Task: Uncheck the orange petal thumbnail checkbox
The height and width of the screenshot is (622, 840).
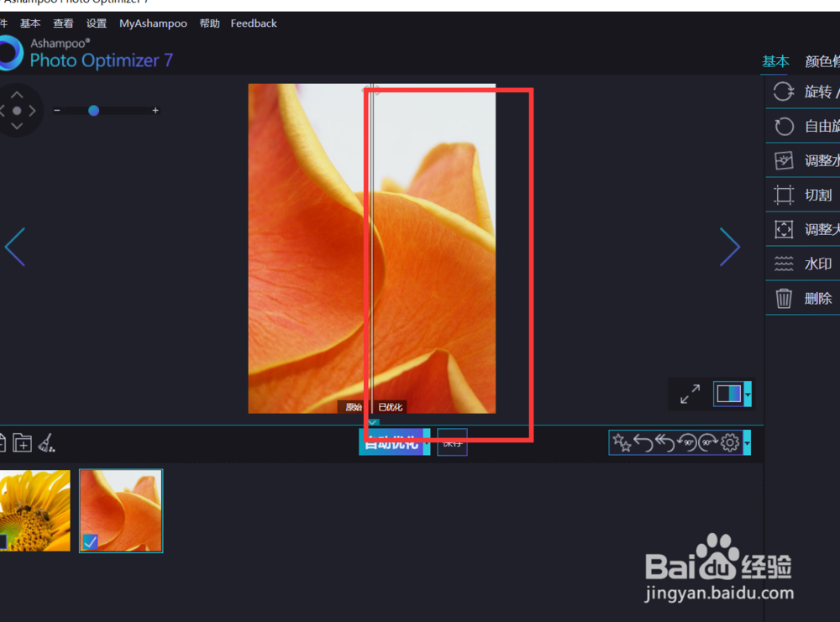Action: pos(90,541)
